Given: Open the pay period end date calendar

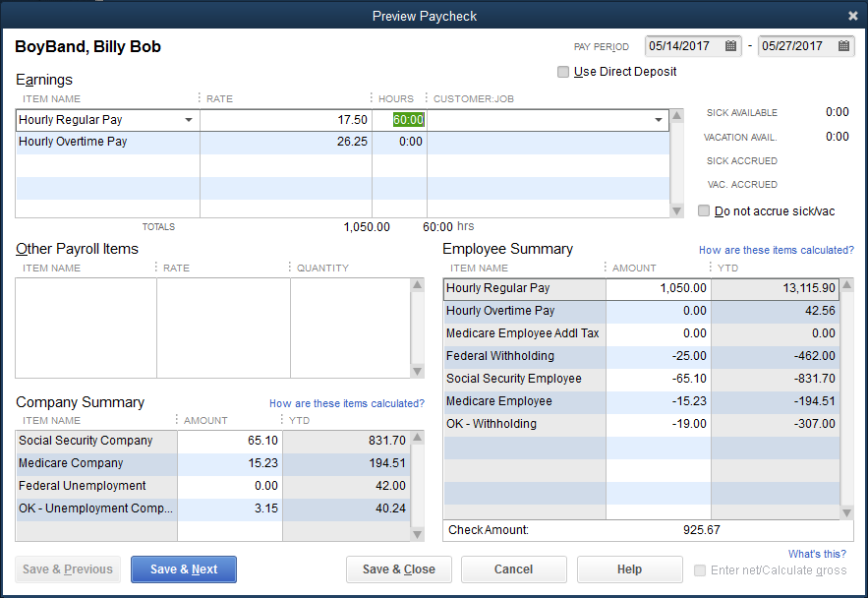Looking at the screenshot, I should [843, 46].
